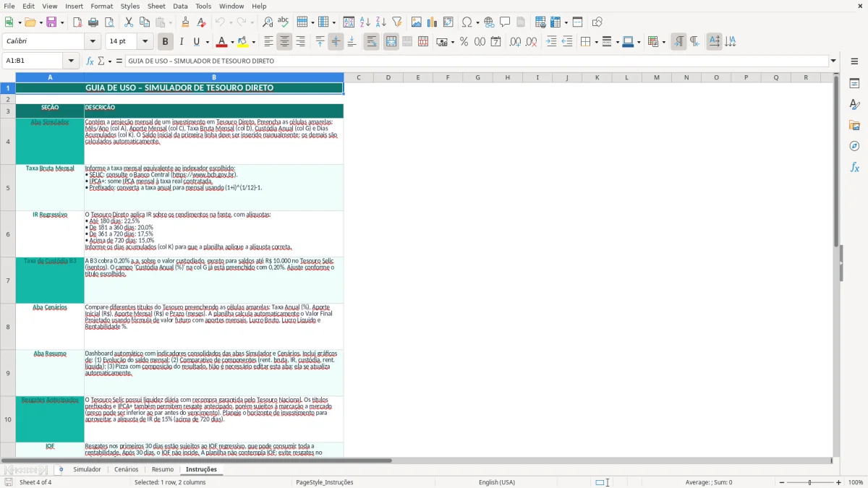Select column C header
868x488 pixels.
358,77
